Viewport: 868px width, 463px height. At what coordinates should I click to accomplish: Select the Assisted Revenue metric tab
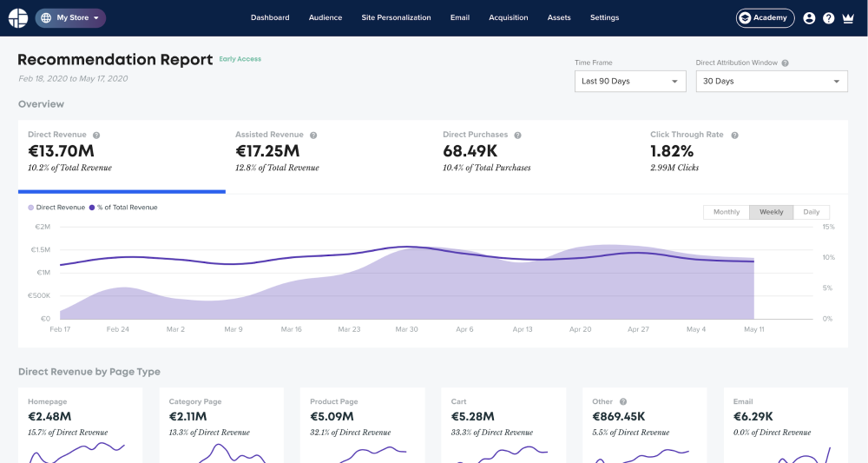pyautogui.click(x=329, y=156)
